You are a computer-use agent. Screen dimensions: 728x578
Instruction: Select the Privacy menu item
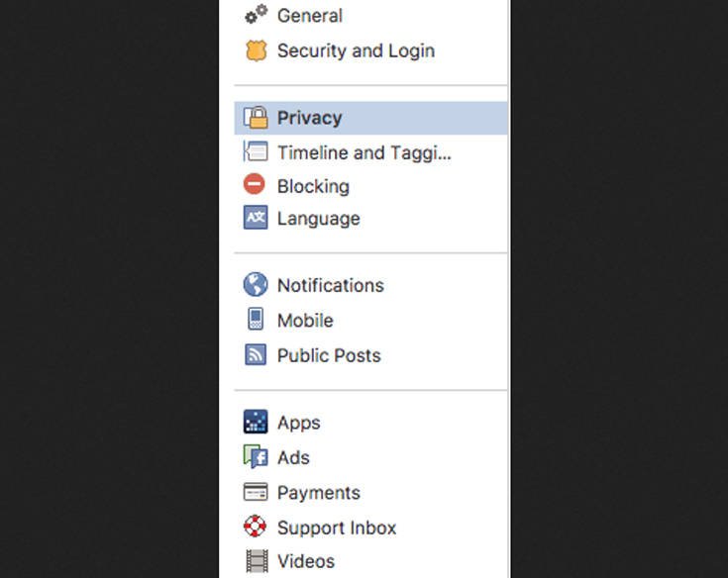(x=370, y=118)
